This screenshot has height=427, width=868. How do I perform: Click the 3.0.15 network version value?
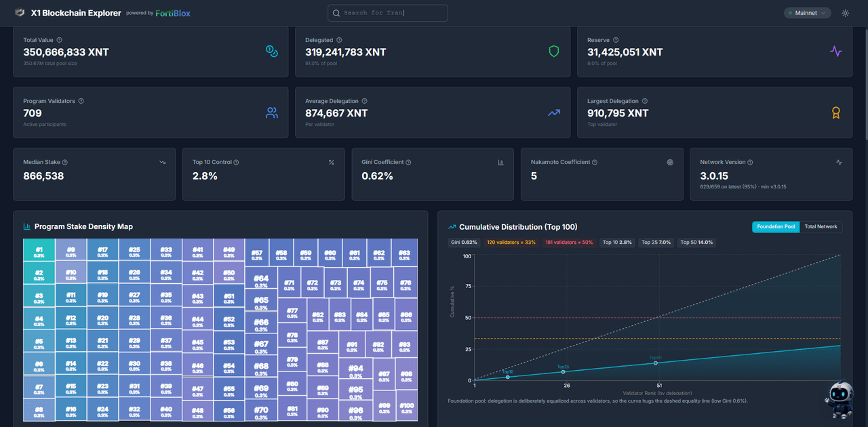[714, 176]
